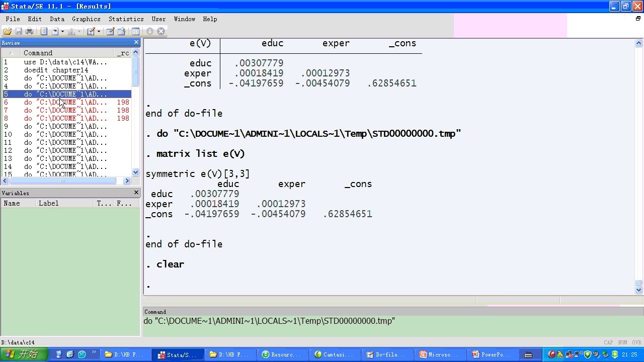Click the Graph window toolbar icon
This screenshot has width=644, height=362.
tap(71, 31)
